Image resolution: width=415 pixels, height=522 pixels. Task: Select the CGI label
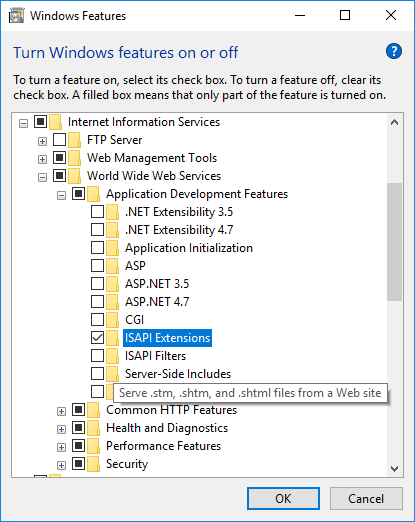click(134, 320)
